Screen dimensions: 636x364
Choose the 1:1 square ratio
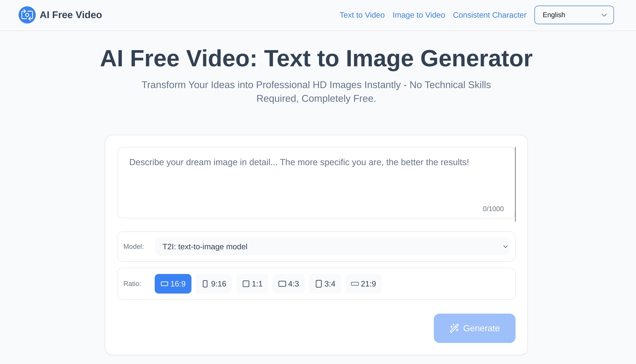252,284
